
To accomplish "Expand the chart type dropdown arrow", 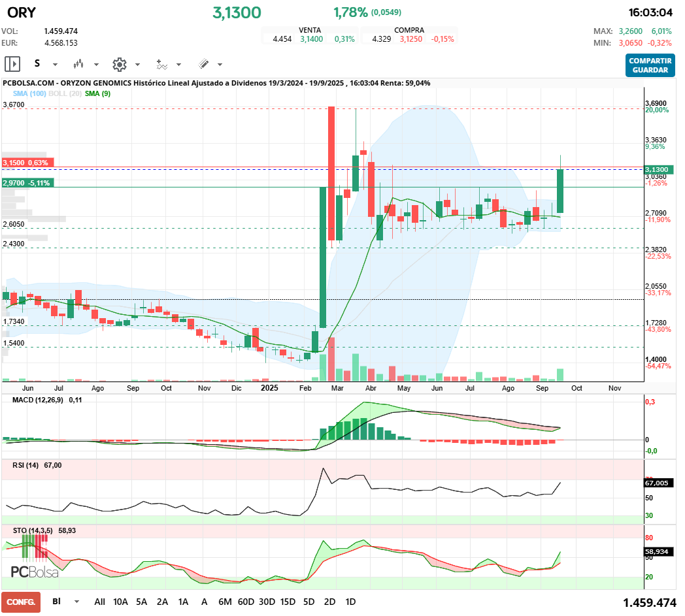I will [96, 65].
